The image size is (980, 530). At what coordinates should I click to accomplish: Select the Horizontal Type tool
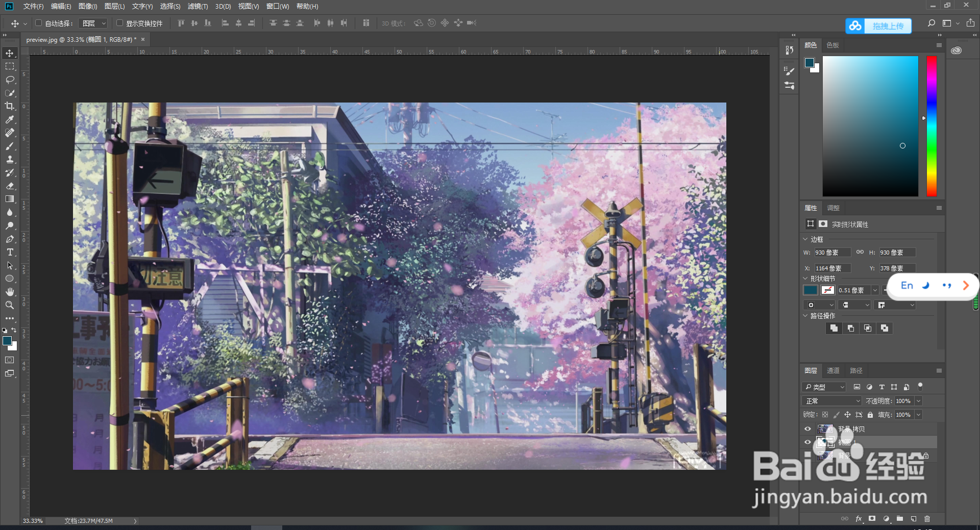(x=10, y=252)
